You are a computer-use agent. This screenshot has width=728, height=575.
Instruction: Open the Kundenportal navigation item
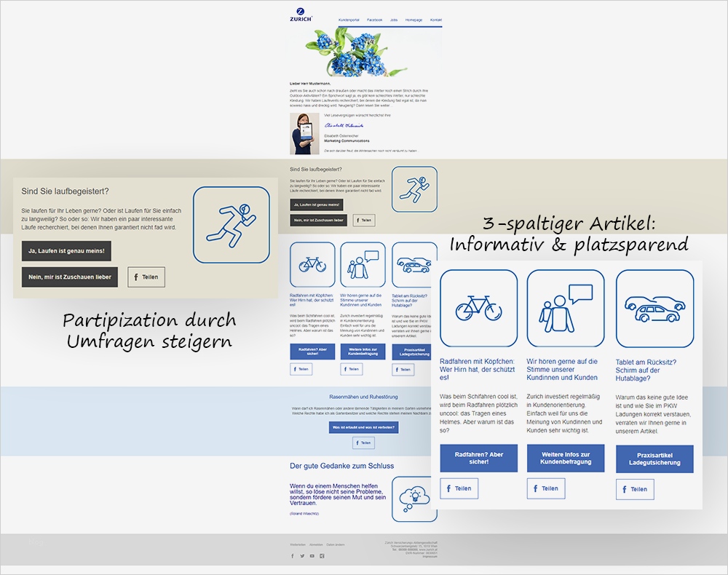349,20
